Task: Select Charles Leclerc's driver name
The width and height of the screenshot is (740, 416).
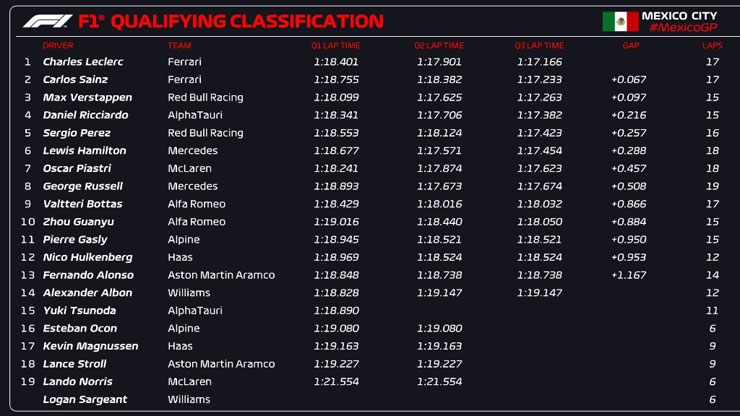Action: [83, 62]
